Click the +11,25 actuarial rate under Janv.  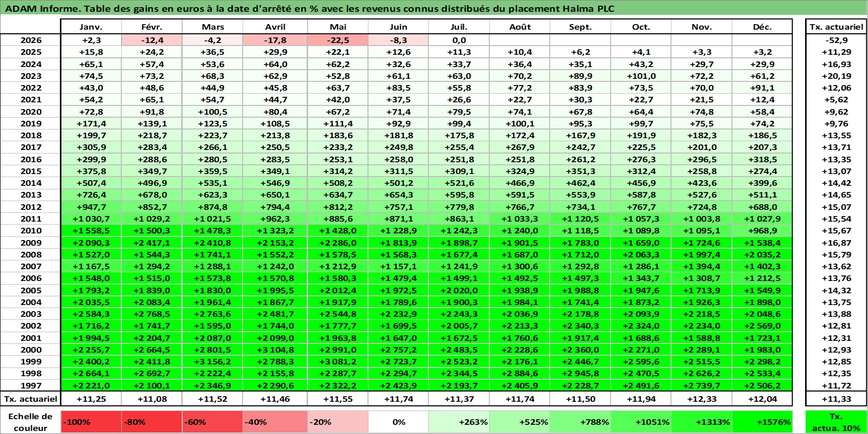(x=91, y=399)
